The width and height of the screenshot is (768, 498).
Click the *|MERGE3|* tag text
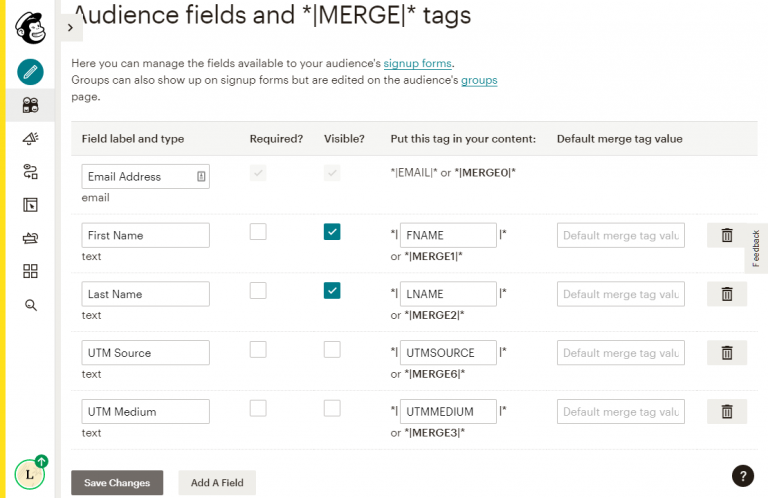(x=434, y=433)
